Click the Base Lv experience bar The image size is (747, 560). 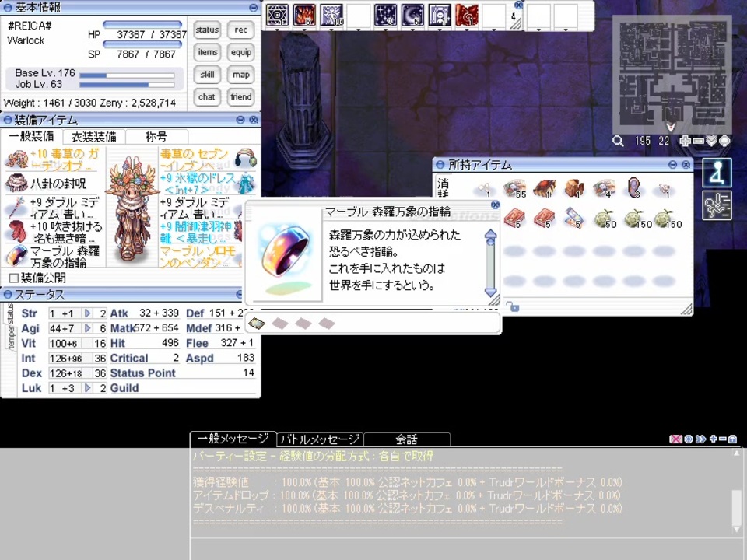point(127,75)
